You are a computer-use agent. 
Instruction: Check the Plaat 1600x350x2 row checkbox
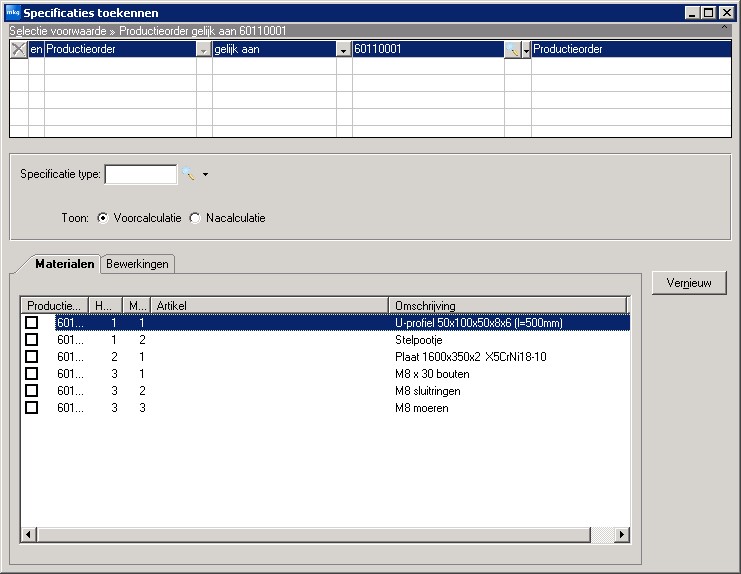coord(32,357)
